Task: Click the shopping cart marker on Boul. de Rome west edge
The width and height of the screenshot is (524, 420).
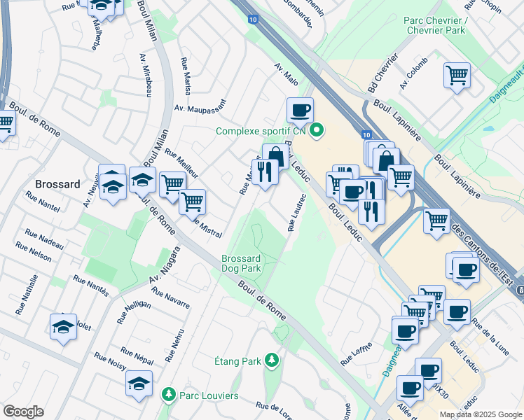Action: (6, 123)
